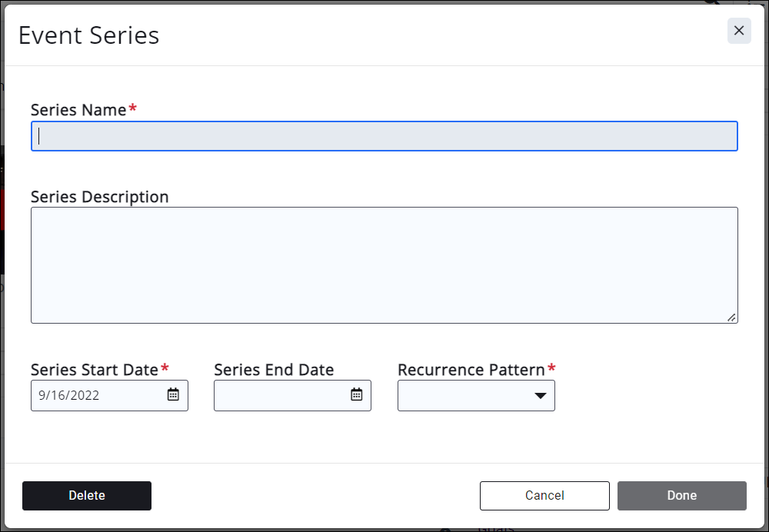
Task: Click Cancel to discard the series
Action: click(544, 496)
